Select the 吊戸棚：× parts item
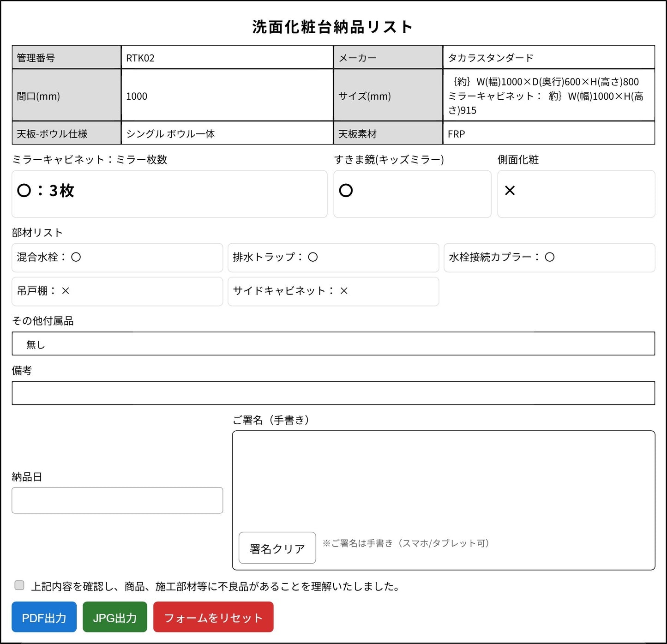 coord(117,291)
